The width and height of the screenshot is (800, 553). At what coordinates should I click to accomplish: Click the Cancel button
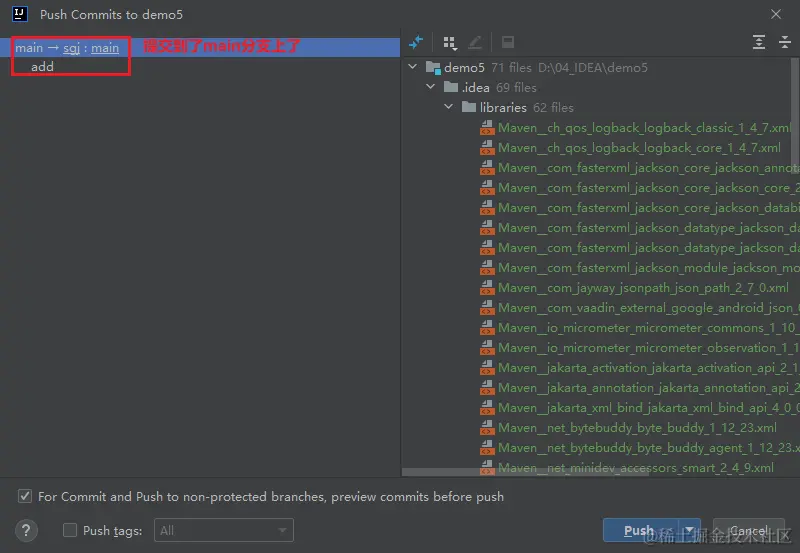click(748, 531)
